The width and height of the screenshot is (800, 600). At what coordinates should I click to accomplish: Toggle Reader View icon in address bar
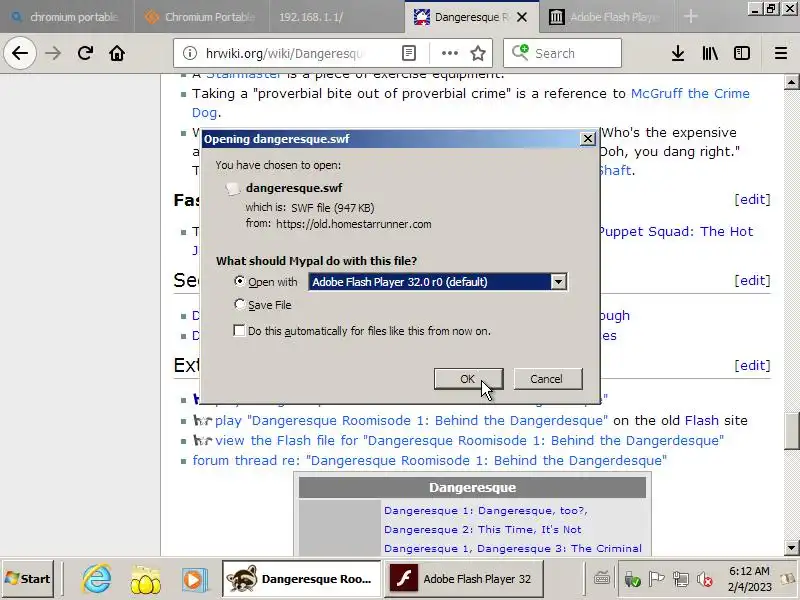409,53
